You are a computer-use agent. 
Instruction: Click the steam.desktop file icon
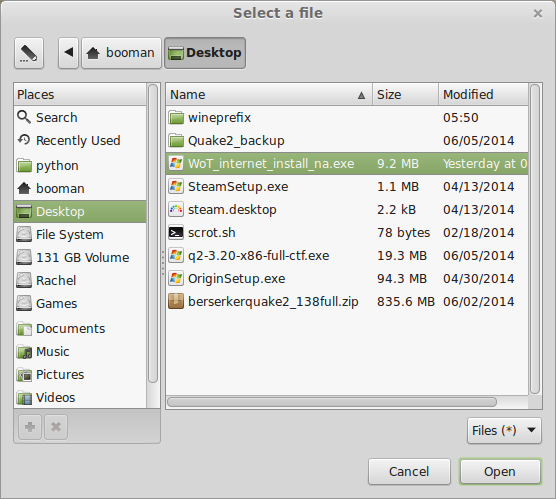tap(176, 210)
